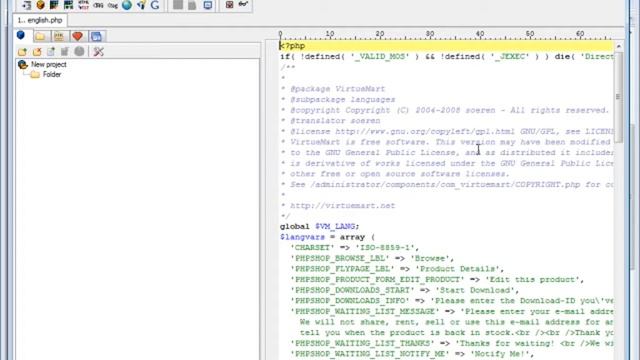Screen dimensions: 640x360
Task: Click the PHPSHOP_DOWNLOADS_INFO line
Action: (x=451, y=301)
